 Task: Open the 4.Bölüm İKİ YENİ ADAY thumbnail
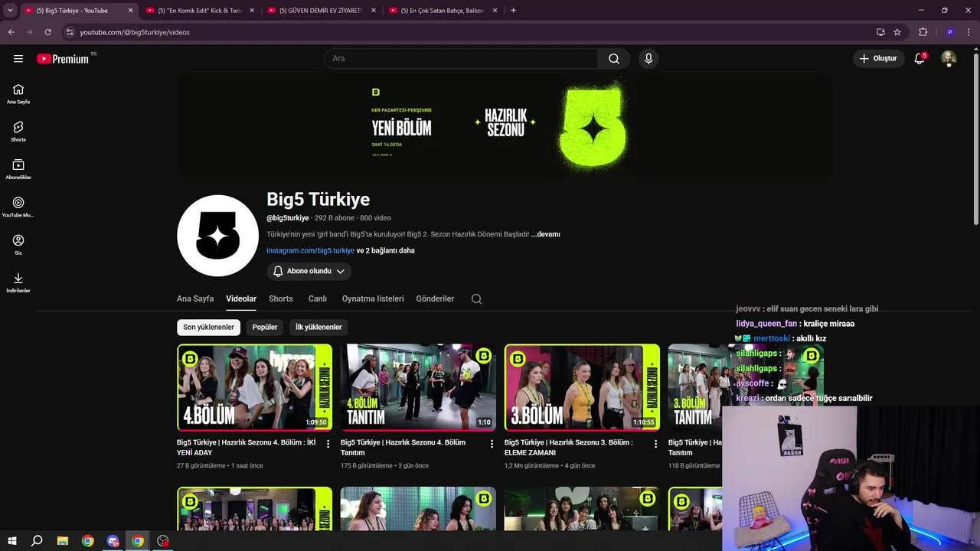255,387
